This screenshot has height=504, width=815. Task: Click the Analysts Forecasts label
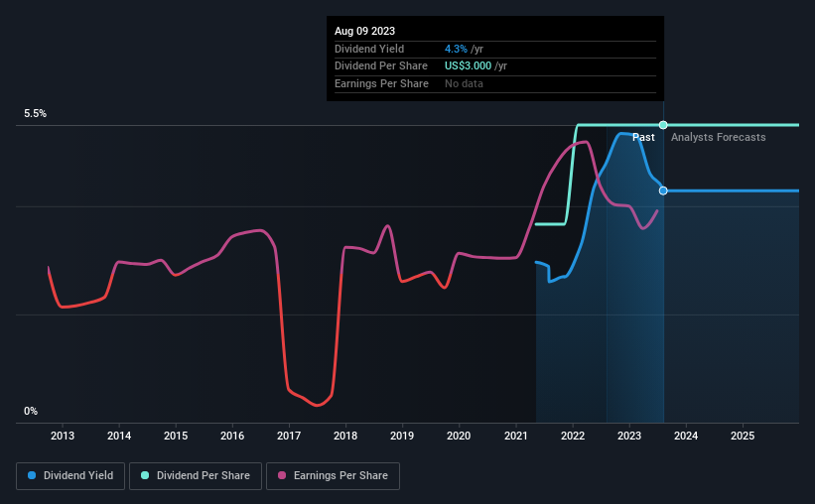pos(718,137)
